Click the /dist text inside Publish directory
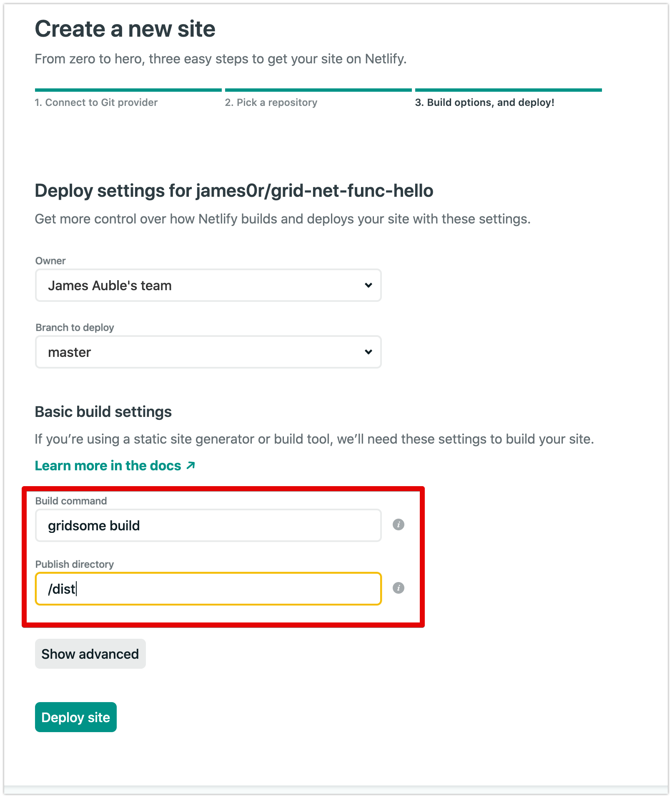 (62, 589)
